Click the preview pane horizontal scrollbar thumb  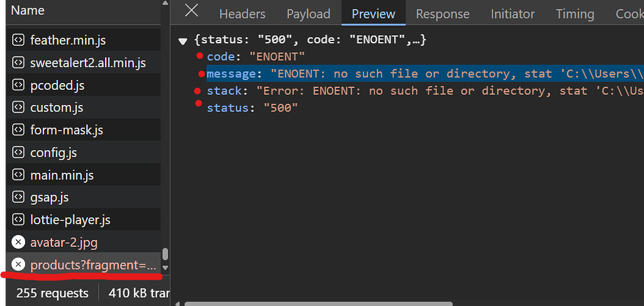318,303
